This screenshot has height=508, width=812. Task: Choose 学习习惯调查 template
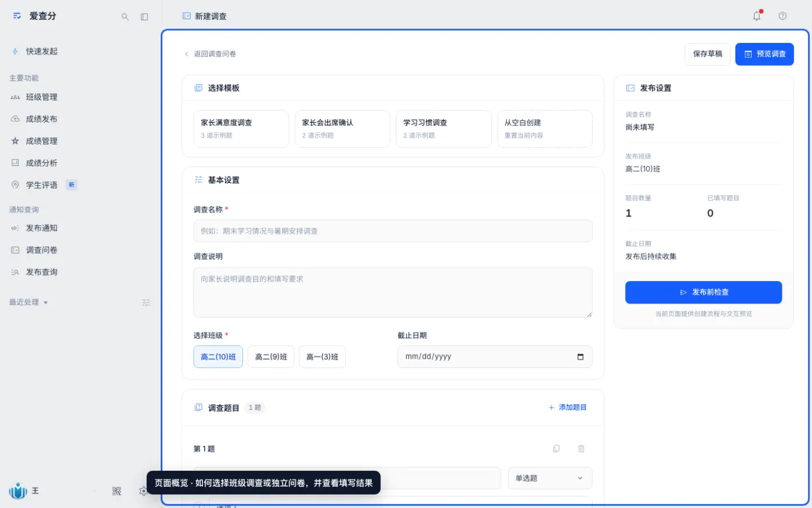pos(444,129)
